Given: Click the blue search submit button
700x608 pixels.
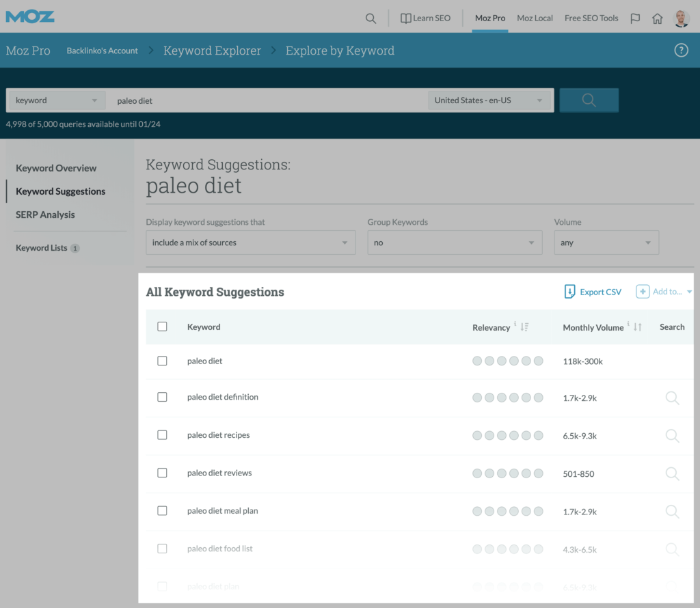Looking at the screenshot, I should point(589,100).
